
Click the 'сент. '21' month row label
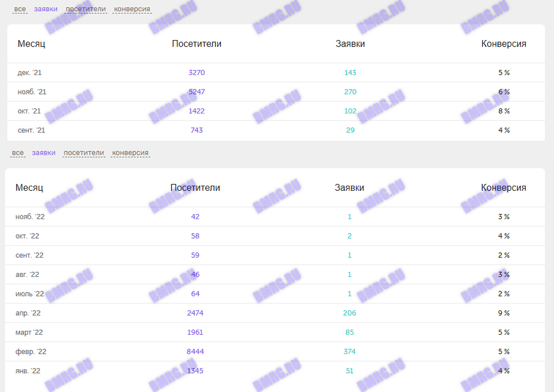tap(31, 130)
